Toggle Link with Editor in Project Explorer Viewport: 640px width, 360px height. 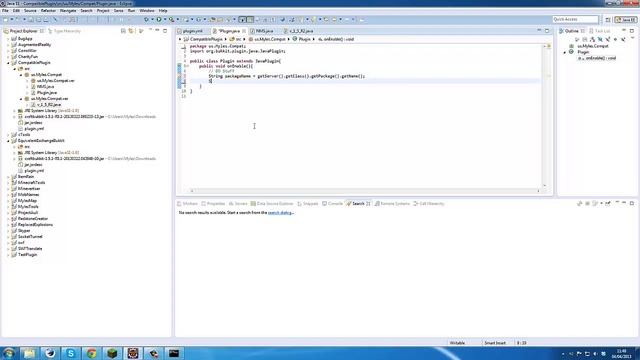point(131,31)
